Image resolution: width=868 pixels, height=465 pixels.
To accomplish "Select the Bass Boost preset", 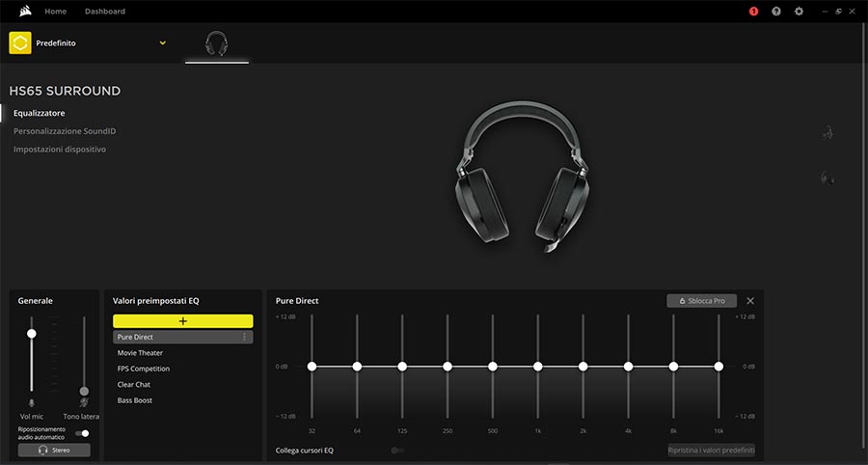I will (x=134, y=400).
